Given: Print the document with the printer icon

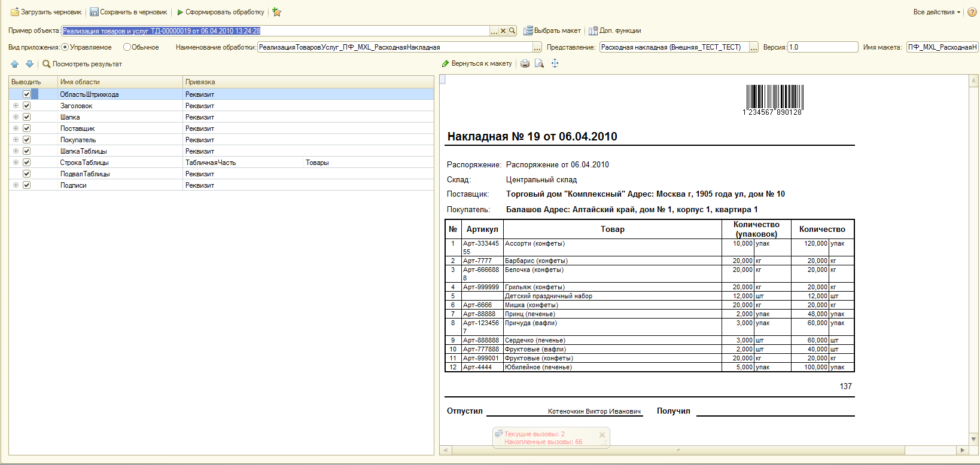Looking at the screenshot, I should [525, 63].
